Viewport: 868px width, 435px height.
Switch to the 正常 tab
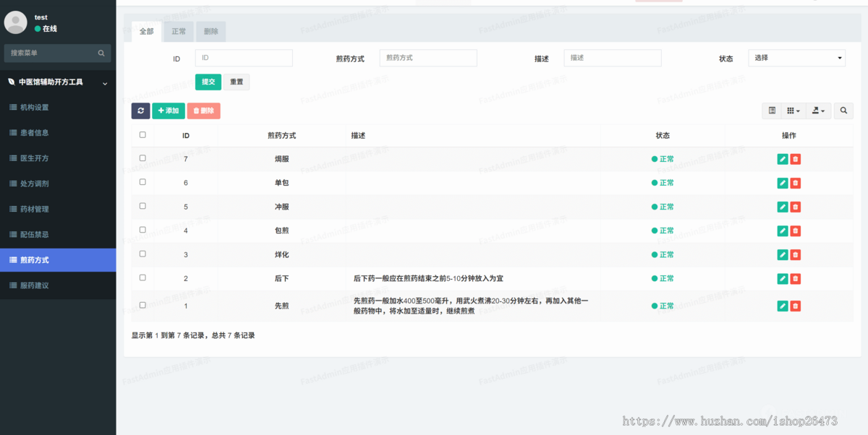tap(179, 32)
